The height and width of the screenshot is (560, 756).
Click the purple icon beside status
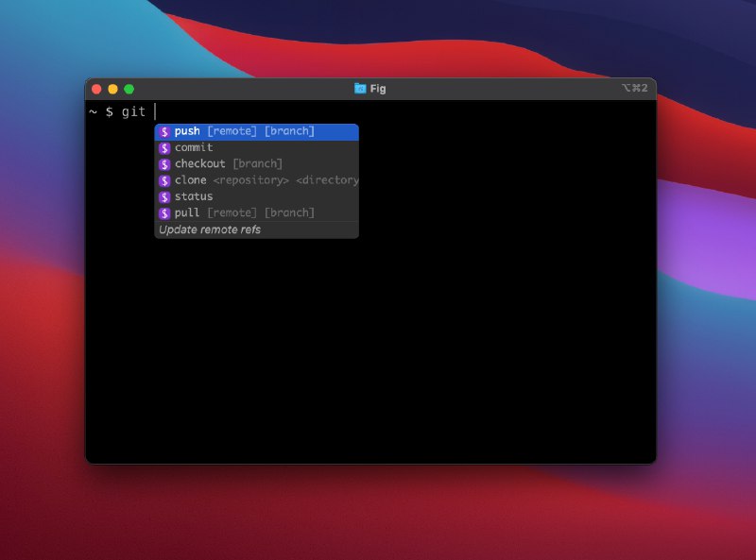[164, 197]
